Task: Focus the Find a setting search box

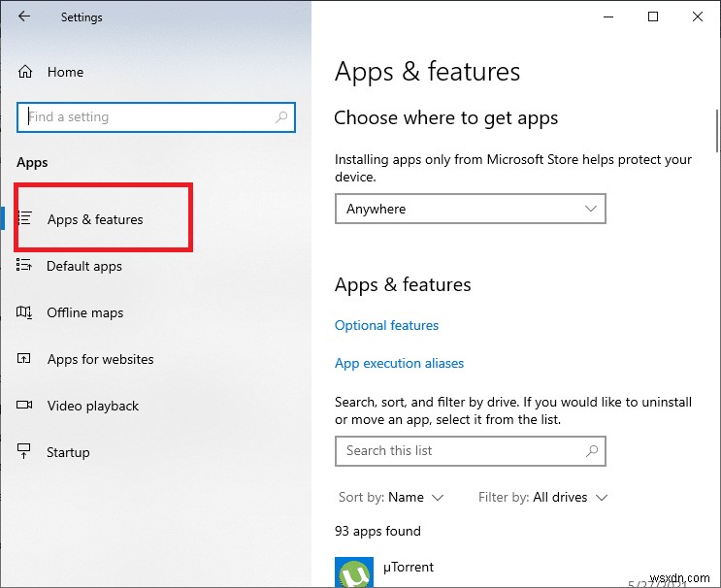Action: click(x=156, y=117)
